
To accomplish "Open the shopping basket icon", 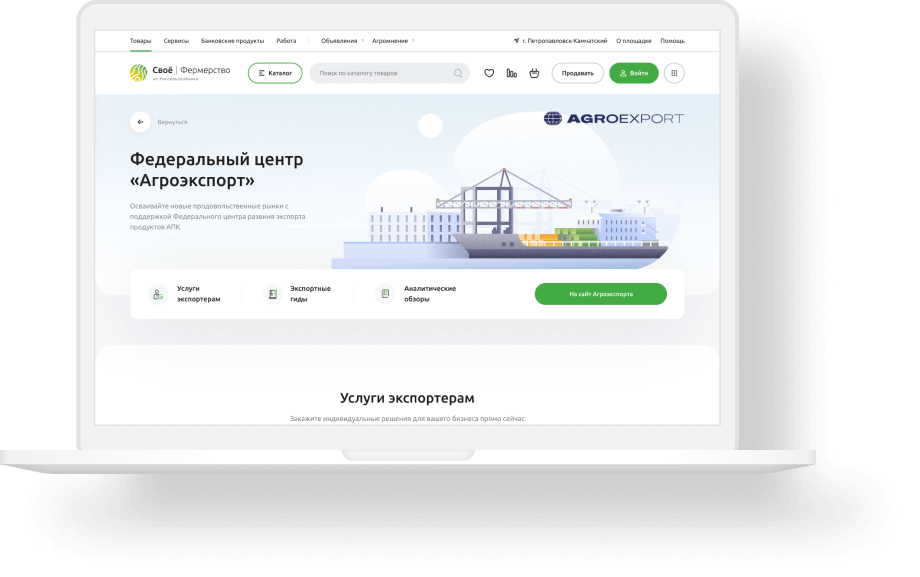I will pos(534,73).
